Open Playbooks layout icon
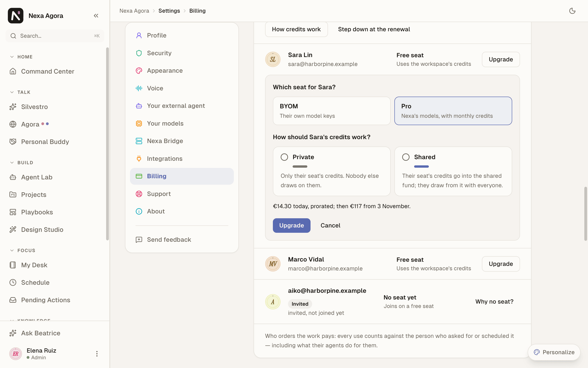This screenshot has width=588, height=368. coord(13,212)
